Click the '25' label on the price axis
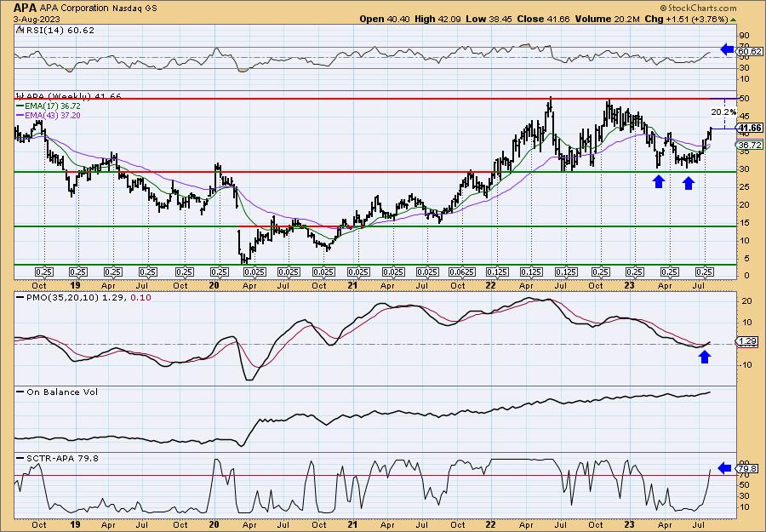Image resolution: width=766 pixels, height=532 pixels. point(744,186)
